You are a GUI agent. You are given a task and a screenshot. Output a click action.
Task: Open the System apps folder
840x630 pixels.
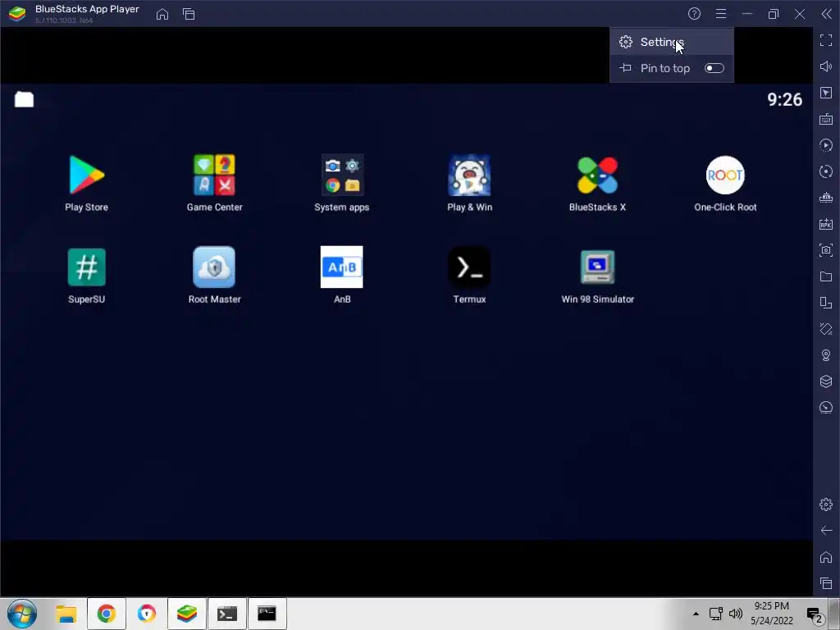342,176
